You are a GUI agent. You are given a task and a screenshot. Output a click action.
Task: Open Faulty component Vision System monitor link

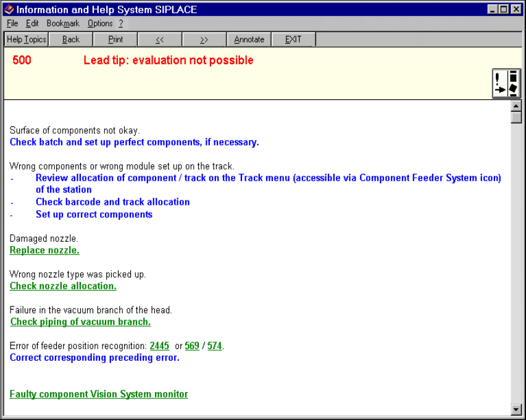point(99,394)
